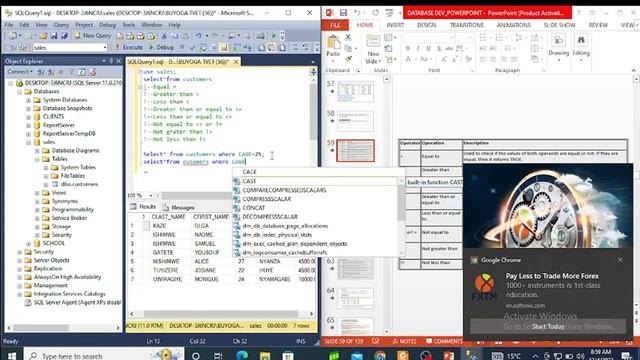Open the Windows Start menu
Viewport: 640px width, 360px height.
click(11, 355)
